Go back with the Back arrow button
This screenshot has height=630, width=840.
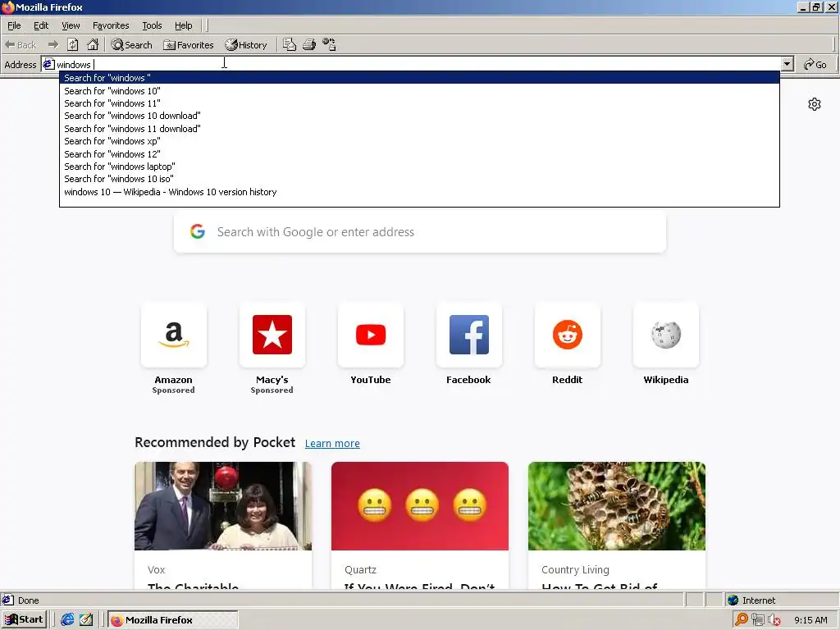[x=21, y=45]
